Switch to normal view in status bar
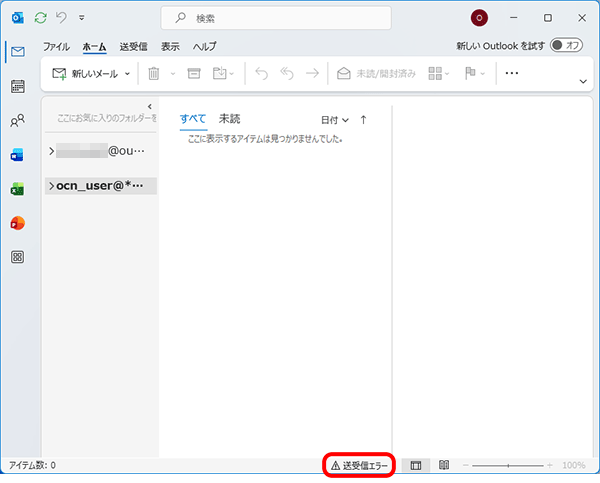Image resolution: width=600 pixels, height=483 pixels. [416, 465]
